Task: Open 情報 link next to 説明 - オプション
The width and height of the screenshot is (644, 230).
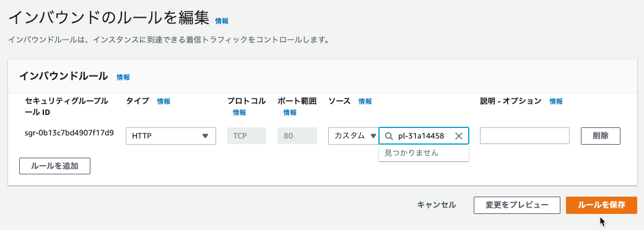Action: click(x=556, y=101)
